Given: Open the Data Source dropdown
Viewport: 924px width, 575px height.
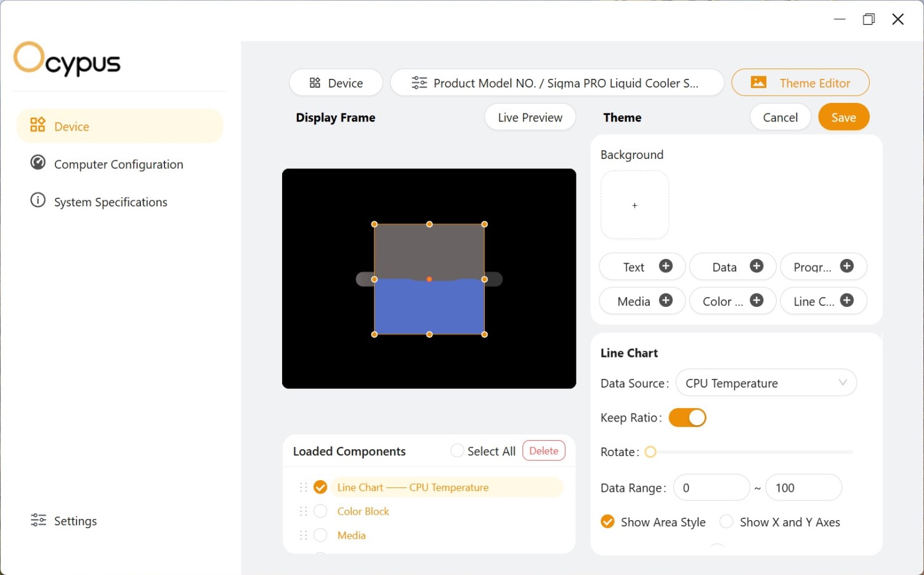Looking at the screenshot, I should coord(766,383).
